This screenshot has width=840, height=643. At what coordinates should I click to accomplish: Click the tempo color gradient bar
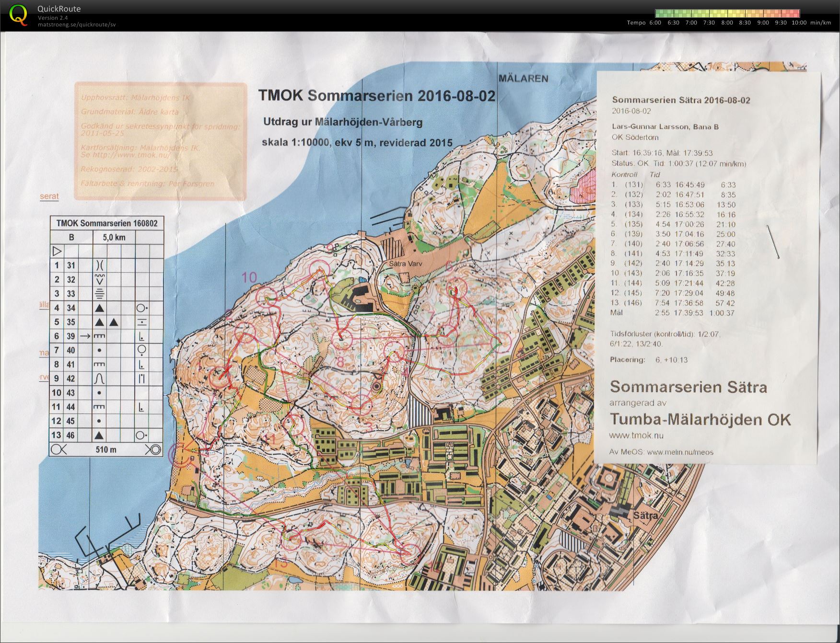(727, 13)
